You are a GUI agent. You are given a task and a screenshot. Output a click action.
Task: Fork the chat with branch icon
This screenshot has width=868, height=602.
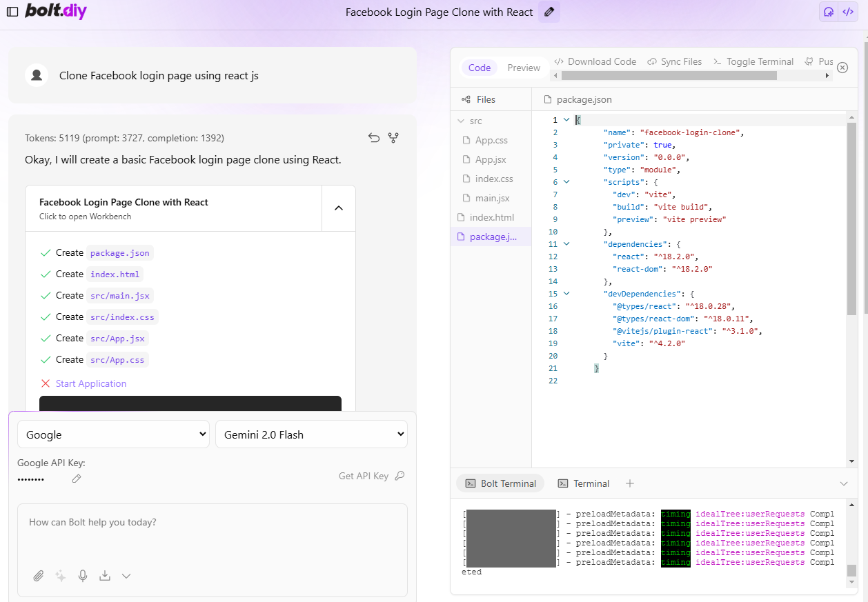coord(393,138)
